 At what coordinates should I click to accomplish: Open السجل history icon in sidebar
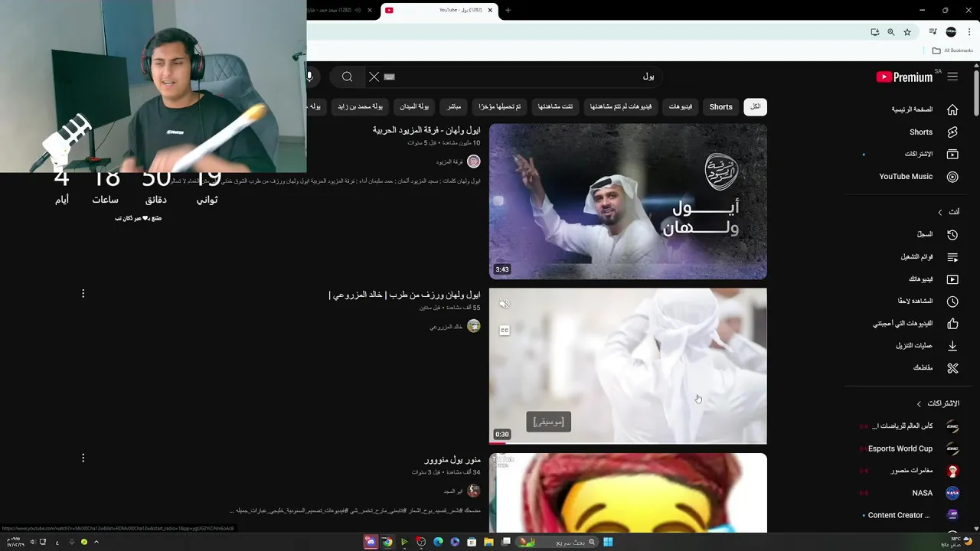(952, 234)
